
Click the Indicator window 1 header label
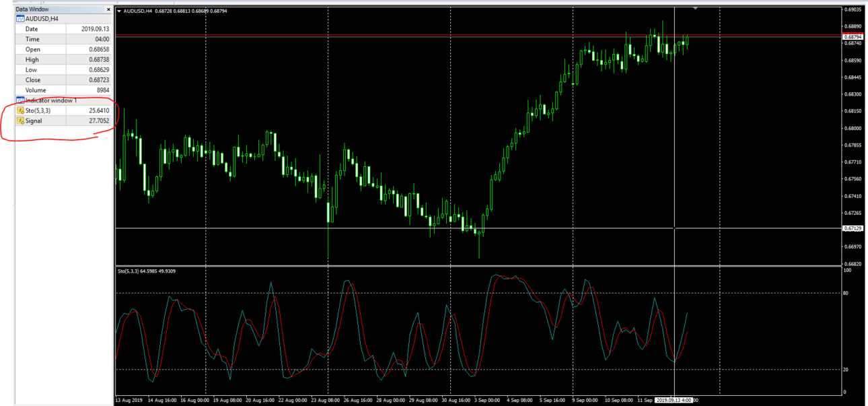[51, 100]
